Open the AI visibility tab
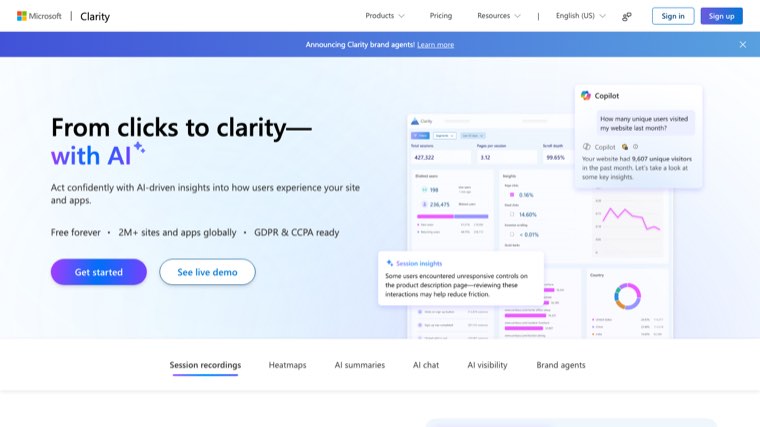This screenshot has height=427, width=760. click(487, 365)
